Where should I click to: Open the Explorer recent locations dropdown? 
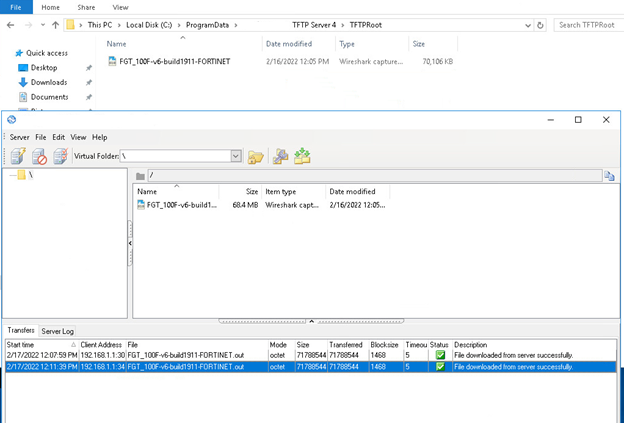click(x=43, y=25)
